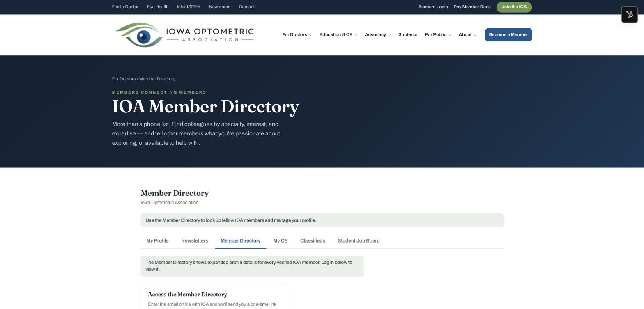Click the Pay Member Dues link
The width and height of the screenshot is (644, 309).
point(472,7)
